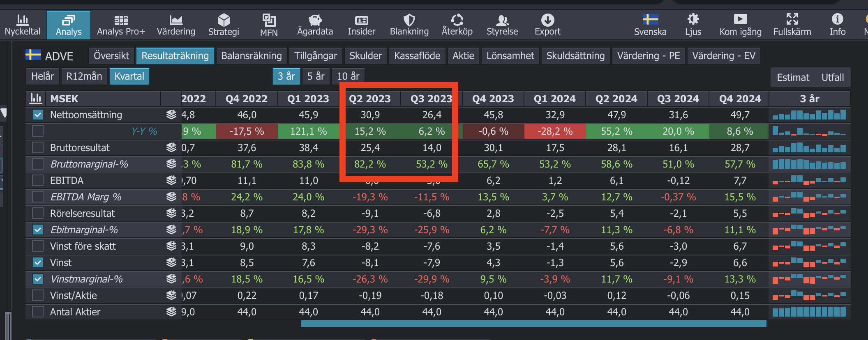
Task: Open the Kassaflöde tab
Action: coord(417,56)
